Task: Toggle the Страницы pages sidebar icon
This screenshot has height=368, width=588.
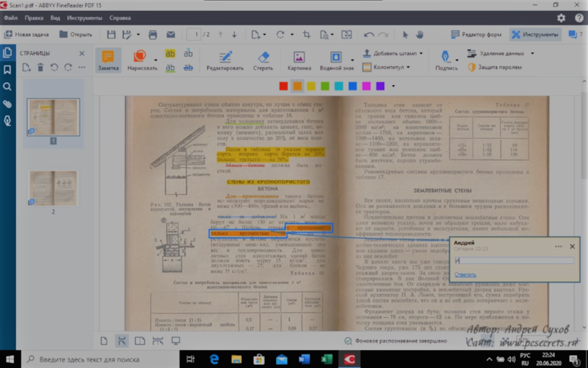Action: (x=7, y=53)
